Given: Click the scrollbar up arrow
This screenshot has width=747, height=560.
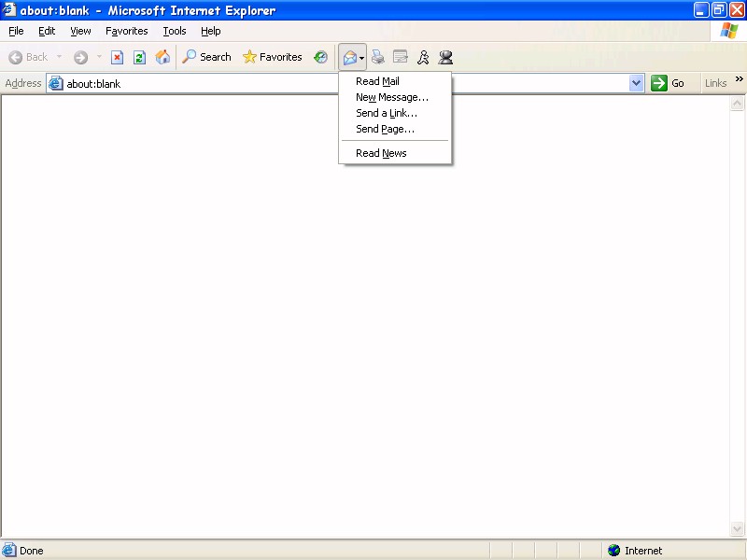Looking at the screenshot, I should pos(737,104).
